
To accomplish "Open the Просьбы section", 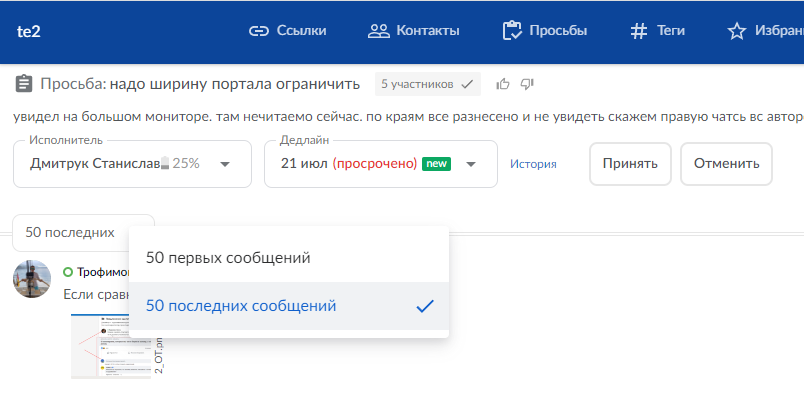I will 545,31.
